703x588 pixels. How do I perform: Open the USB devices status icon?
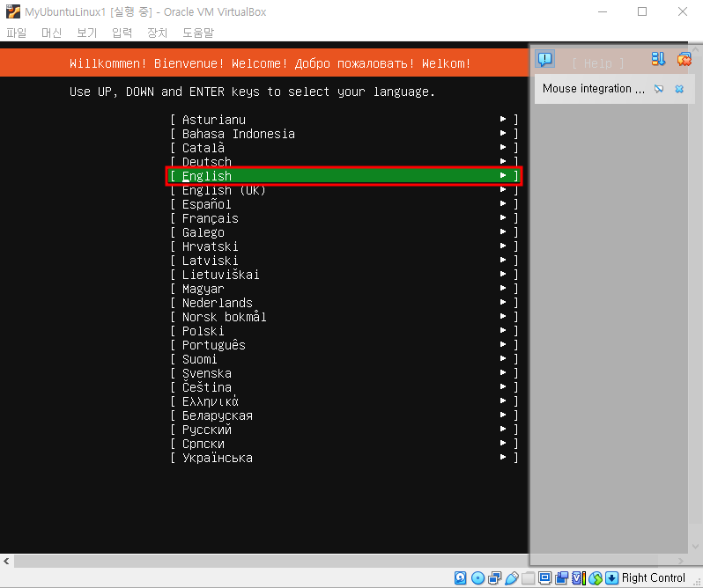(512, 577)
